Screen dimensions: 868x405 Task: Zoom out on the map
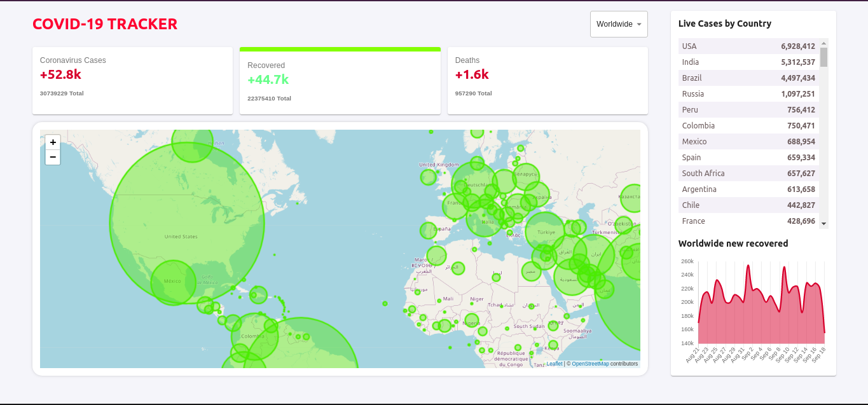coord(53,157)
